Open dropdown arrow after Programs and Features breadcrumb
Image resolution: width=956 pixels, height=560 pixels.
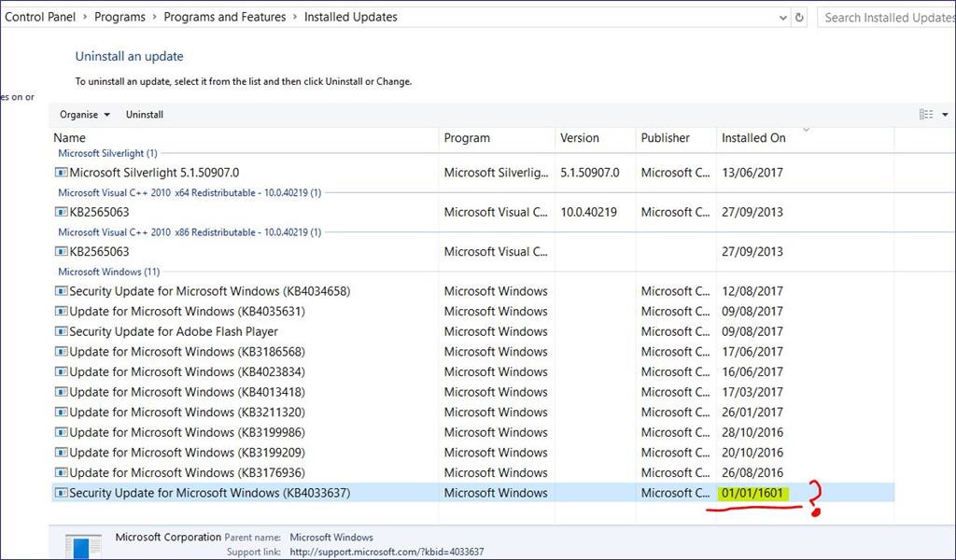(295, 17)
